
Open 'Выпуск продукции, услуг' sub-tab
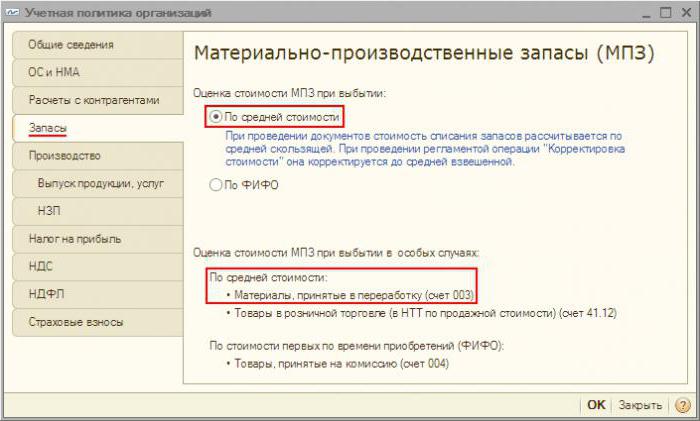pos(100,184)
